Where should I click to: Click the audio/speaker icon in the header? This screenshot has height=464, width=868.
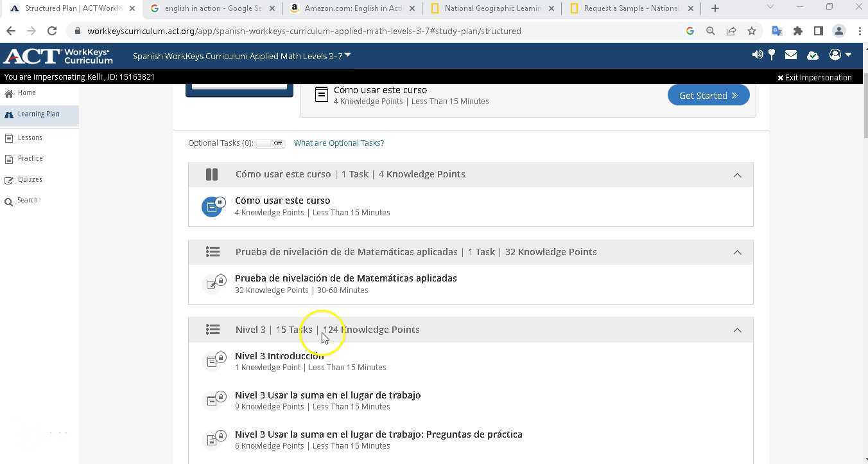[x=757, y=55]
